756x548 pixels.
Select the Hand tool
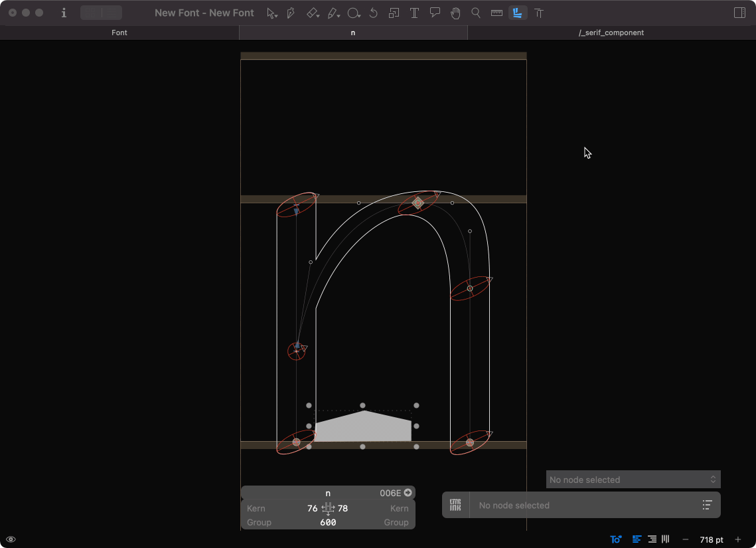coord(455,13)
